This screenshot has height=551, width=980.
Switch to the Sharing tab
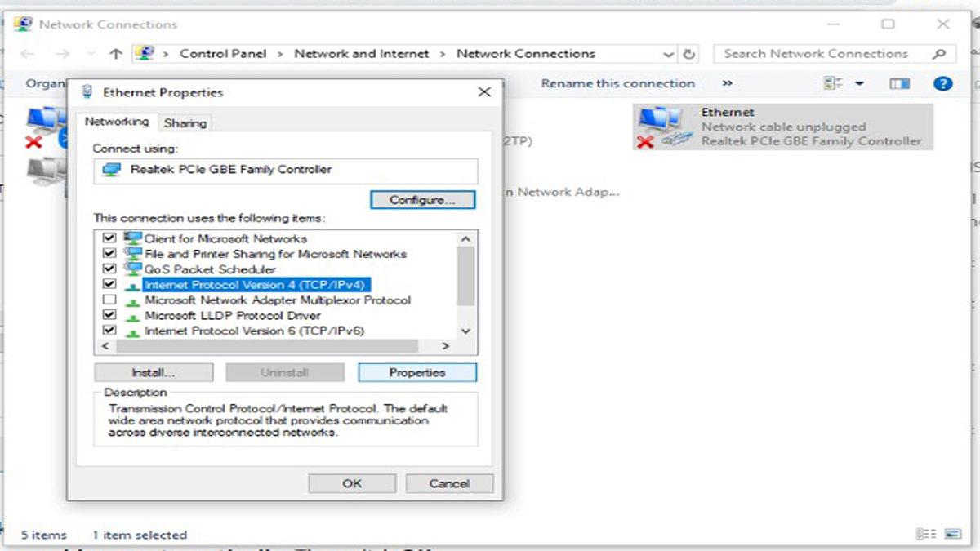pyautogui.click(x=185, y=123)
